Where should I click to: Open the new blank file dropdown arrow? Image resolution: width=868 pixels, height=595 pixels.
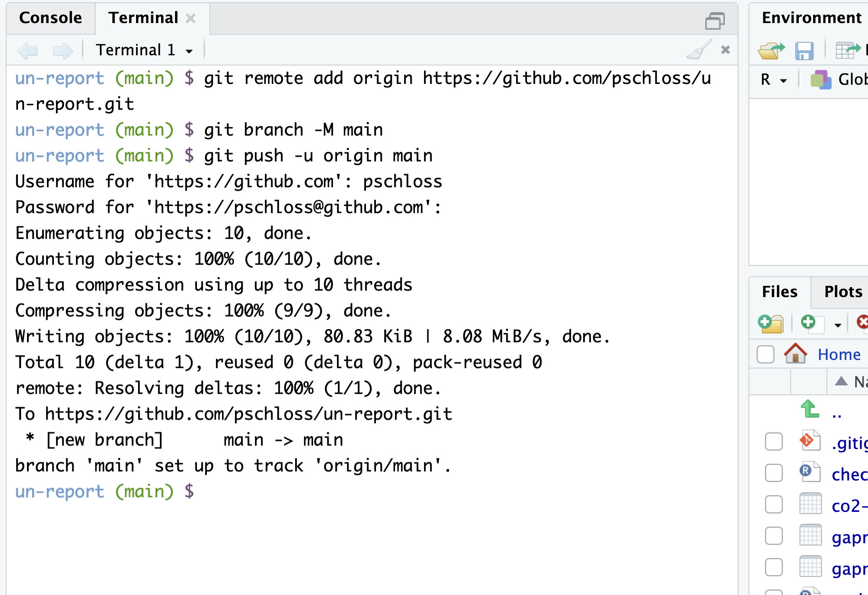point(838,325)
